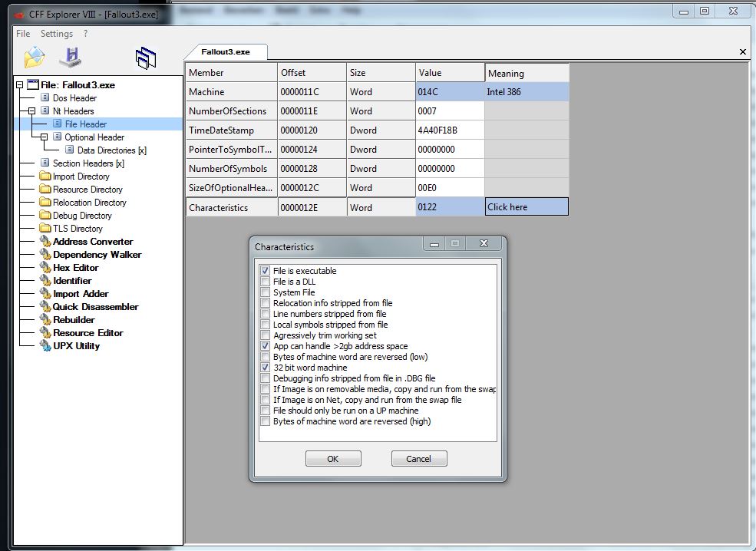Image resolution: width=756 pixels, height=551 pixels.
Task: Open the ? help menu
Action: (x=85, y=33)
